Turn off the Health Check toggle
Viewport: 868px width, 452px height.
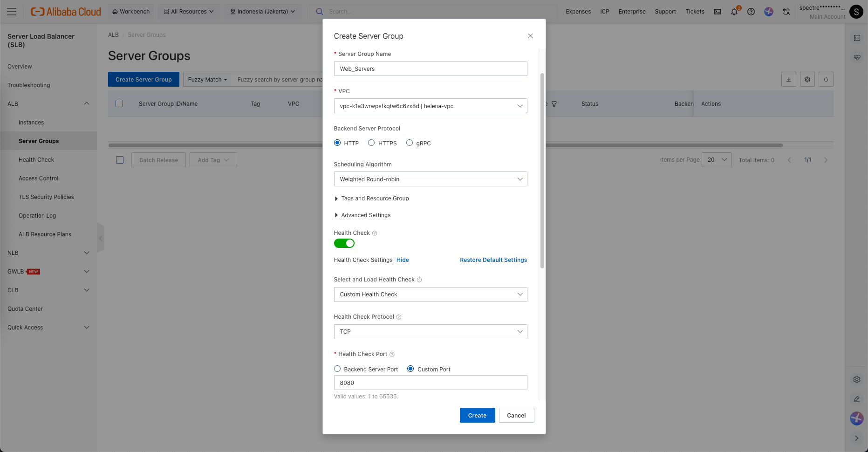coord(344,243)
